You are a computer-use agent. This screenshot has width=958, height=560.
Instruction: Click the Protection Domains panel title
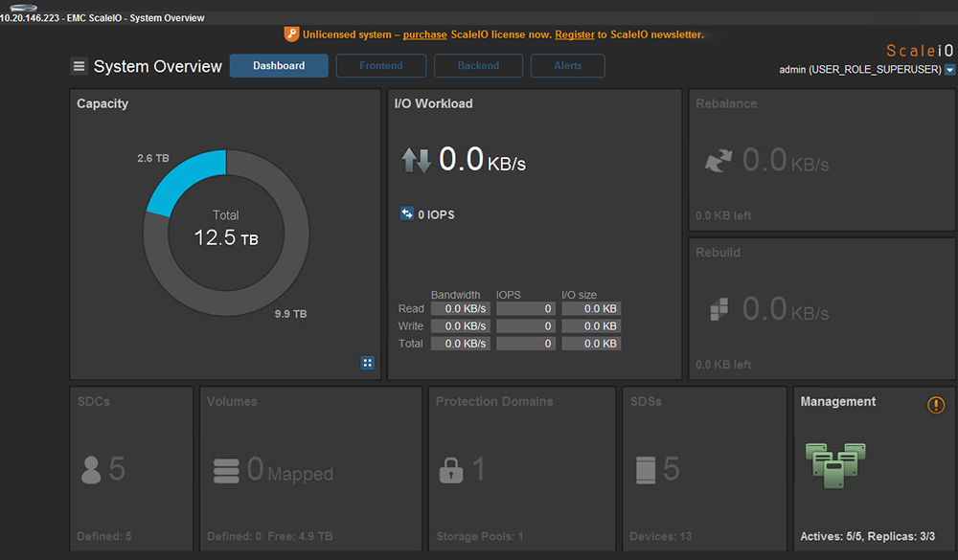[494, 402]
